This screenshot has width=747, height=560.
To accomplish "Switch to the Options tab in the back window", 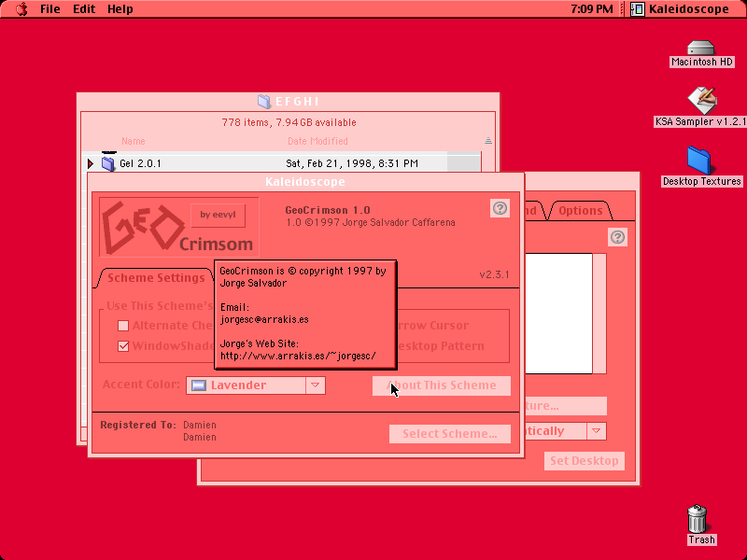I will coord(580,211).
